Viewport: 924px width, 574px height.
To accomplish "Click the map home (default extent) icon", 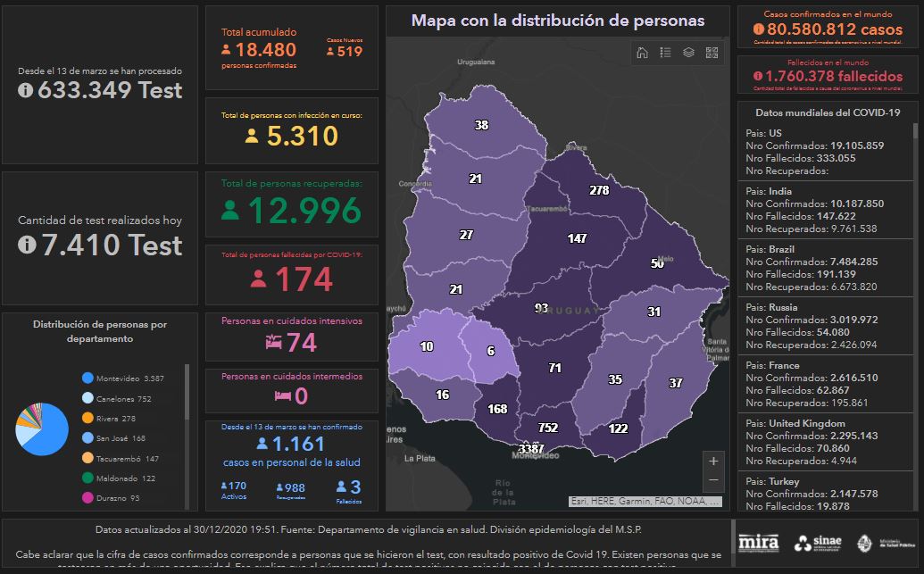I will pos(642,53).
